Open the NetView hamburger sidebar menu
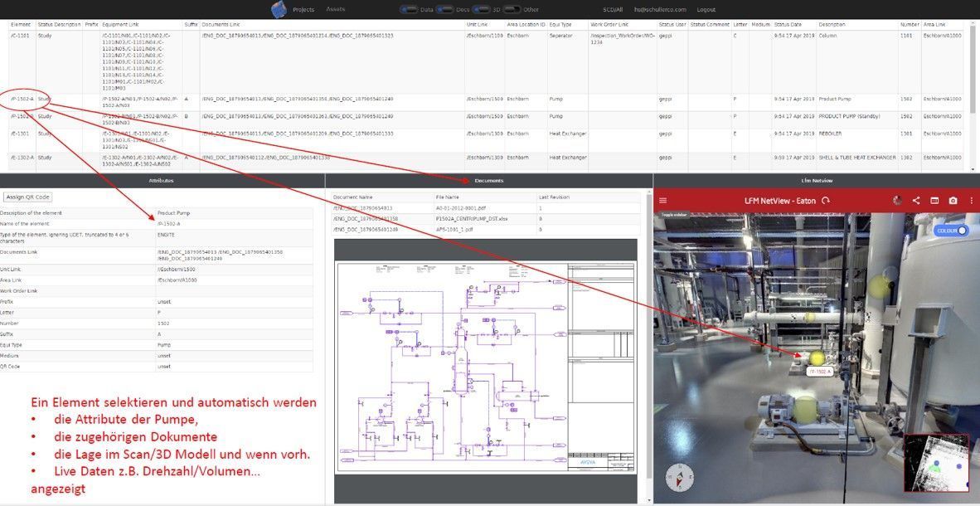980x506 pixels. coord(663,201)
